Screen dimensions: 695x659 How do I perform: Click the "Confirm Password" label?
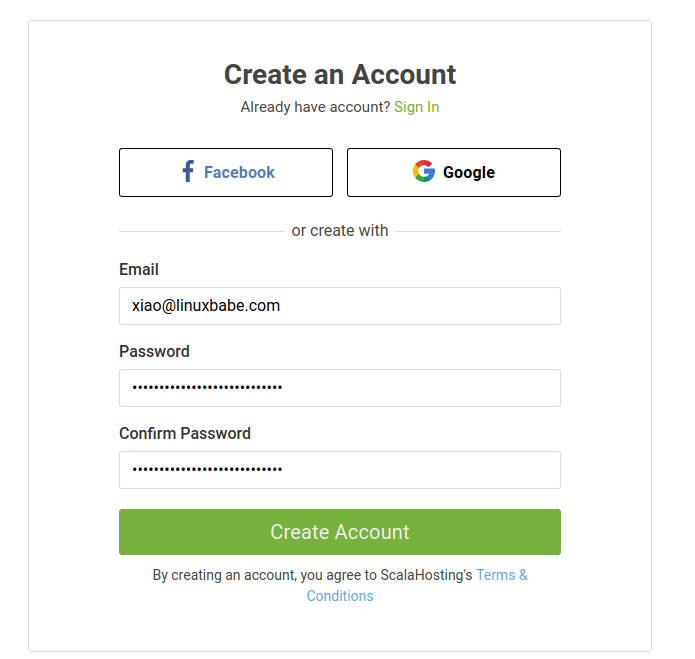coord(185,433)
